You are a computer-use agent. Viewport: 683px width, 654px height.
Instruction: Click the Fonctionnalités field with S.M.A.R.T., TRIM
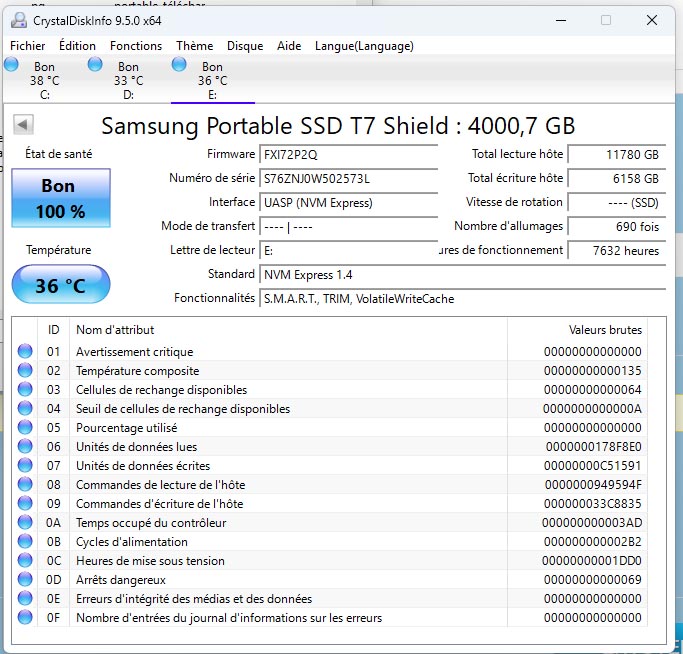pyautogui.click(x=463, y=298)
